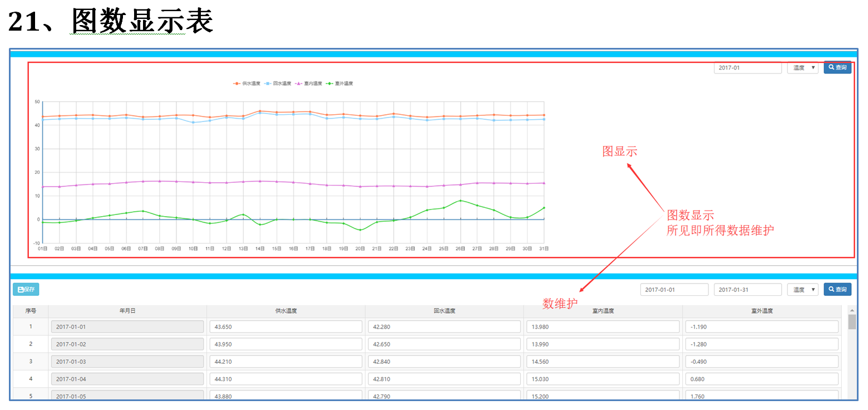Click 室内温度 cell with value 14.560
The image size is (868, 410).
coord(603,362)
